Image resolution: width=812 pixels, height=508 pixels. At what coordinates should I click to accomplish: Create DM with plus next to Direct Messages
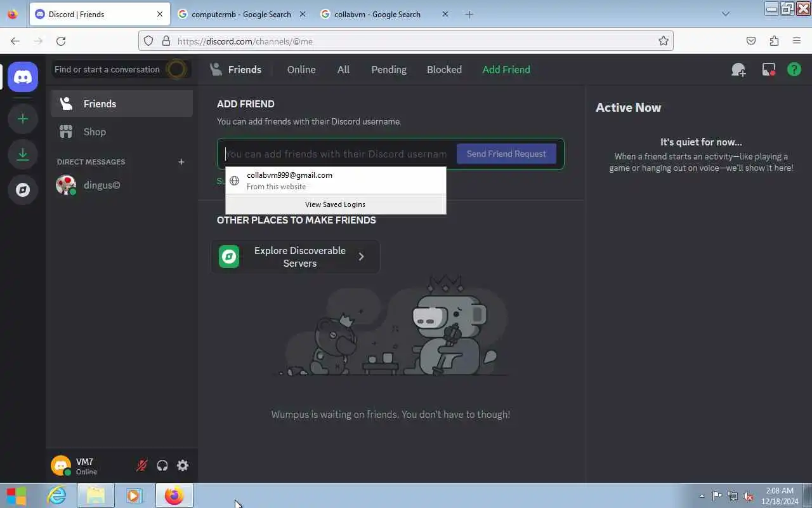coord(181,162)
